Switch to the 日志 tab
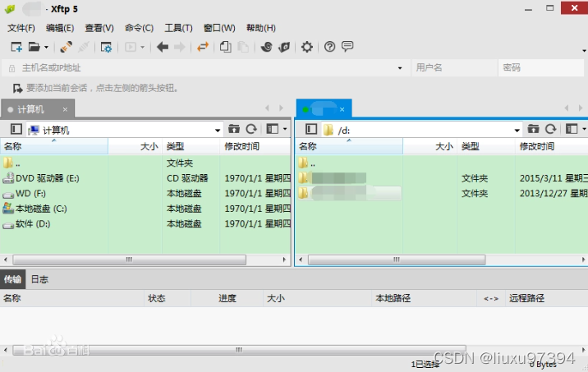The width and height of the screenshot is (588, 372). [39, 279]
